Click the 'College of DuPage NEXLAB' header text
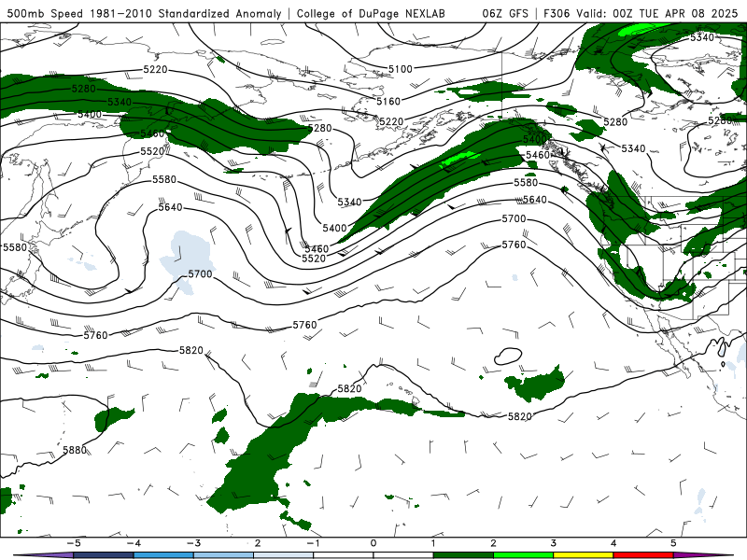747x560 pixels. tap(371, 13)
